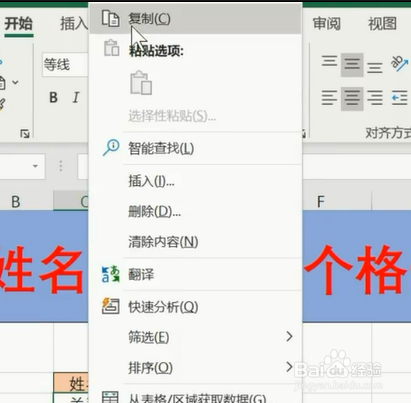Open 翻译 translate menu entry
The width and height of the screenshot is (411, 403).
(x=196, y=275)
